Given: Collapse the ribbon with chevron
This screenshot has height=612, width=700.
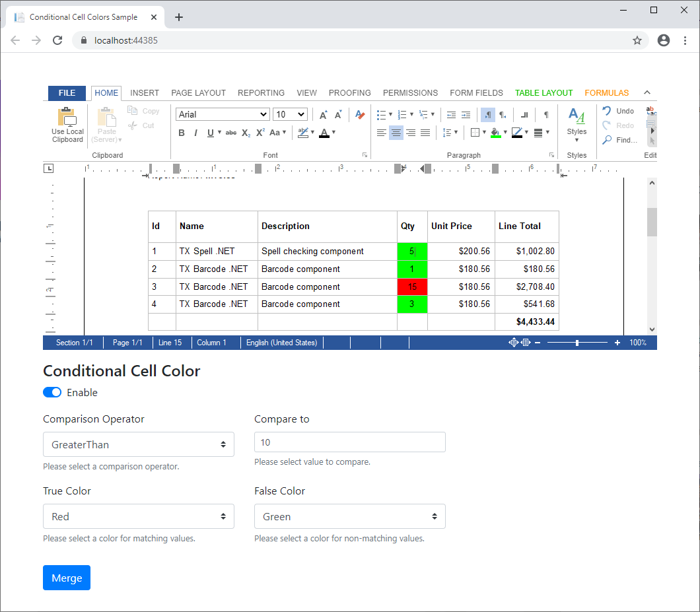Looking at the screenshot, I should [x=647, y=92].
